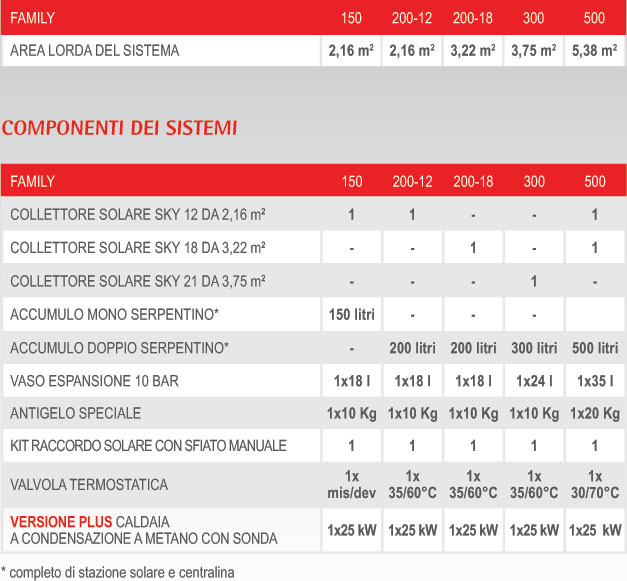Select 'VASO ESPANSIONE 10 BAR' row label
Image resolution: width=627 pixels, height=581 pixels.
point(94,381)
